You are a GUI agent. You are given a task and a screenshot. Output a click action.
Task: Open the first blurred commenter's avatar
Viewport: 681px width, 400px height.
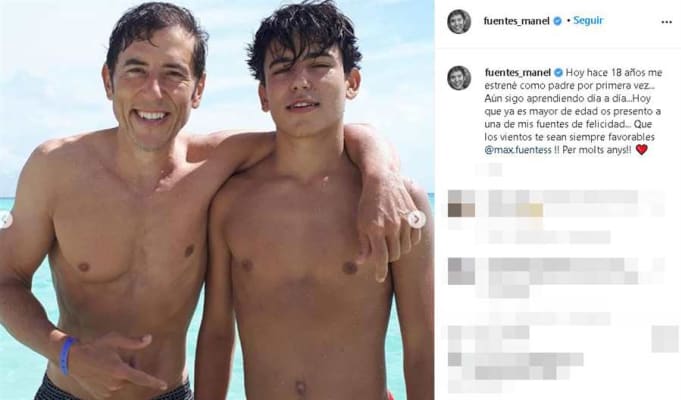pos(461,203)
